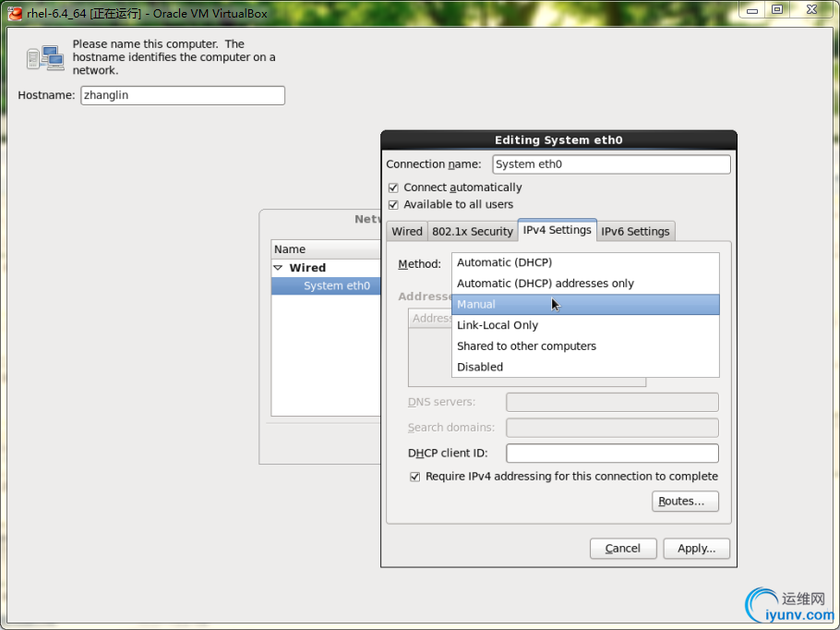Open the 802.1x Security tab

473,232
